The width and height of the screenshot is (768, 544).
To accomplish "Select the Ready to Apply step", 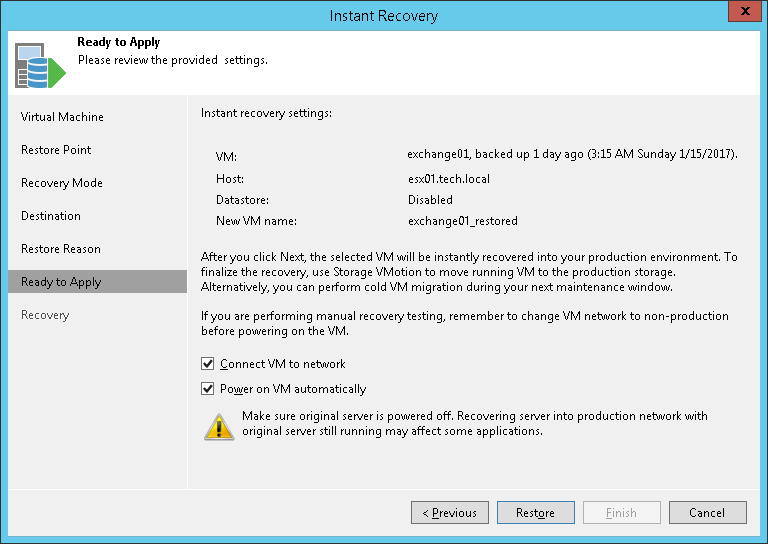I will (61, 282).
